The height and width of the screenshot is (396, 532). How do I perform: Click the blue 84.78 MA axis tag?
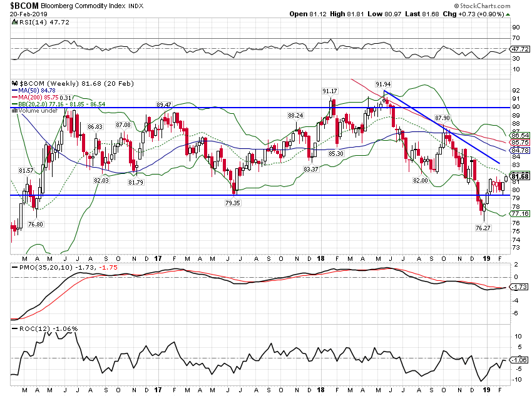point(519,151)
